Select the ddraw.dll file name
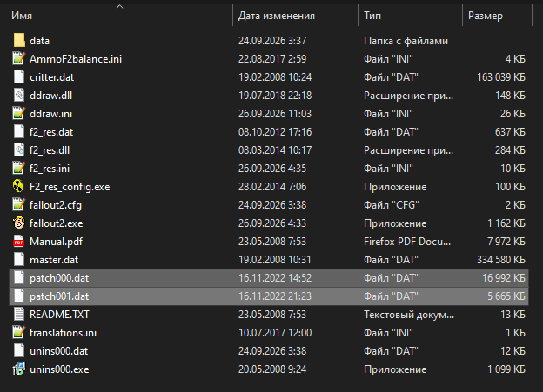 tap(50, 96)
